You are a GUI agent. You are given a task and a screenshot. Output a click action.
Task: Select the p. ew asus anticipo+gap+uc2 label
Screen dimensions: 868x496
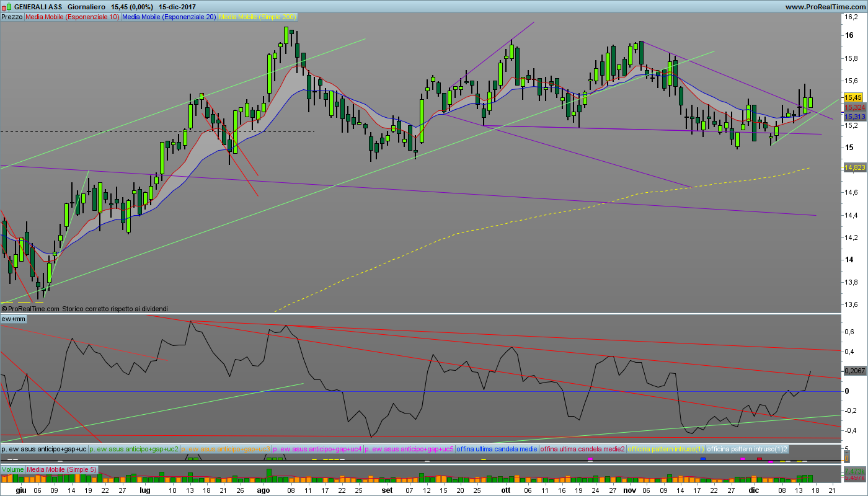pyautogui.click(x=134, y=448)
